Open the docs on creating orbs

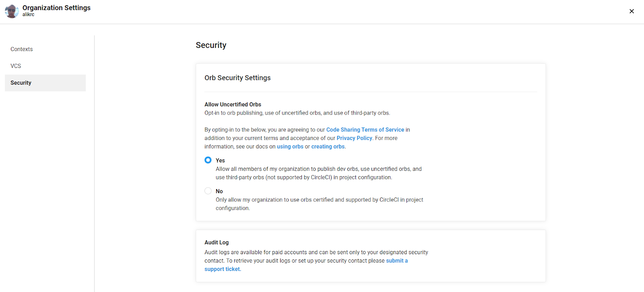pyautogui.click(x=328, y=146)
